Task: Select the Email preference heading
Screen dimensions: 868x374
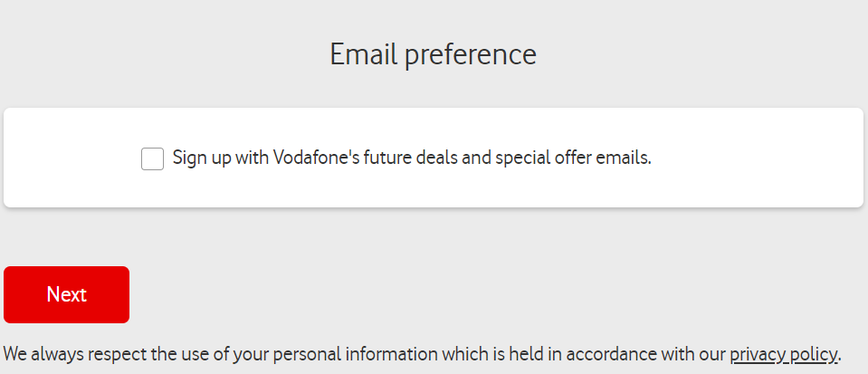Action: [x=434, y=55]
